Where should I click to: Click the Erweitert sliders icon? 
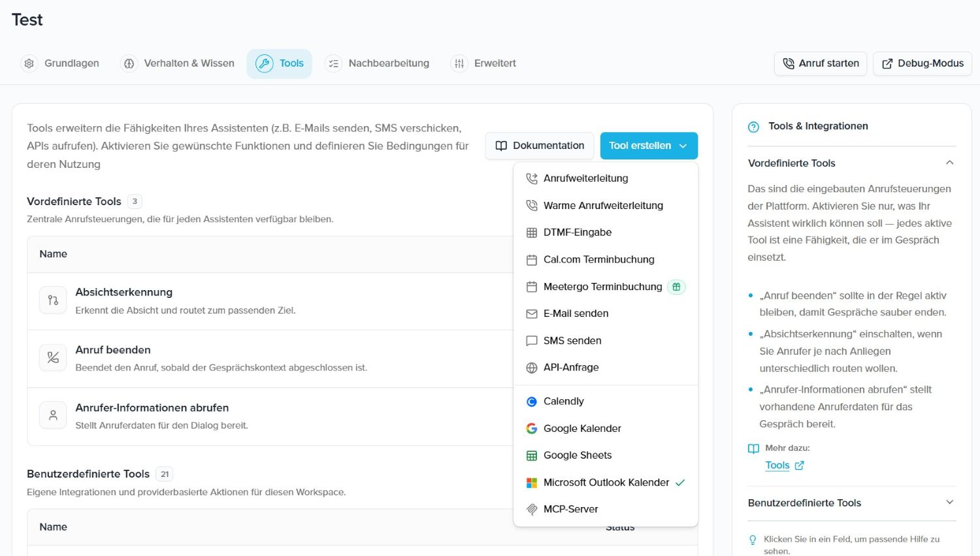point(459,63)
